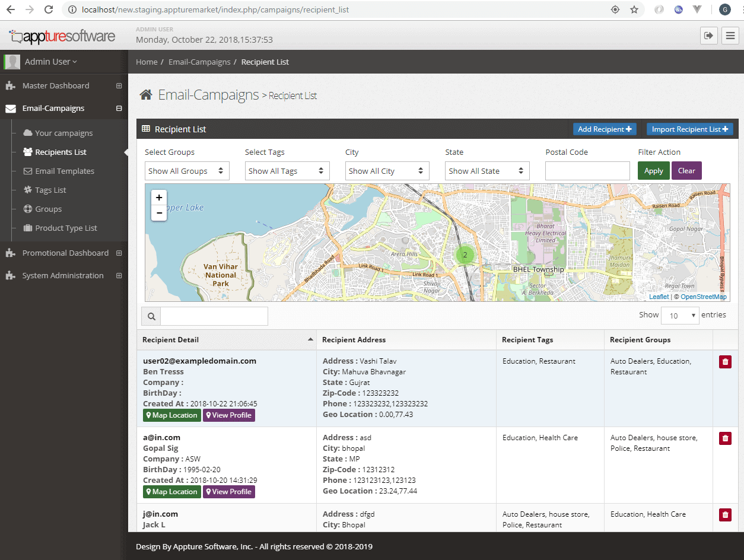Change the Show entries count dropdown
This screenshot has height=560, width=744.
coord(680,316)
